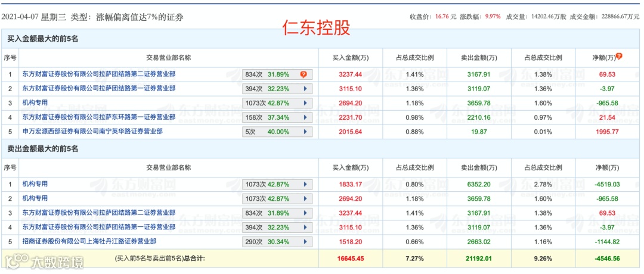Screen dimensions: 644x274
Task: Open 拉萨团结路第一证券营业部 link in the buy table
Action: (99, 88)
